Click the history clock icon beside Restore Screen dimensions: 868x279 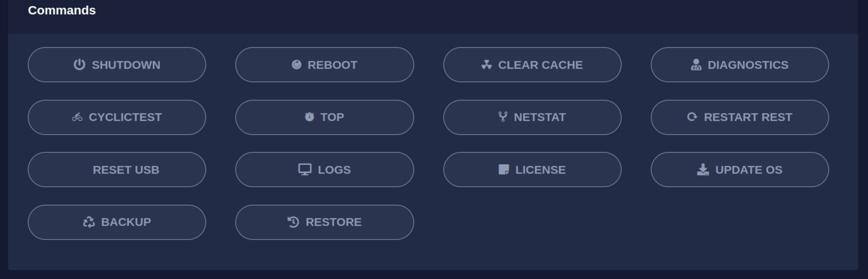(x=293, y=222)
